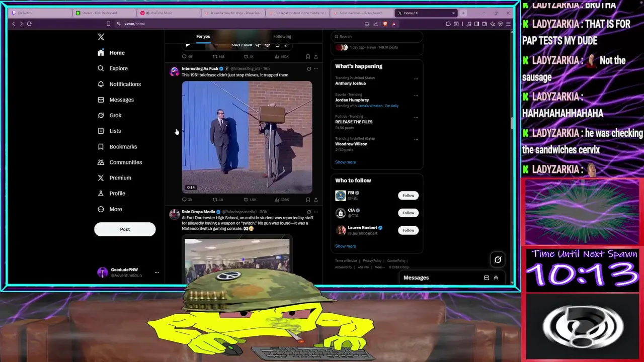Open the Jordan Humphrey trending topic
The height and width of the screenshot is (362, 644).
click(352, 100)
